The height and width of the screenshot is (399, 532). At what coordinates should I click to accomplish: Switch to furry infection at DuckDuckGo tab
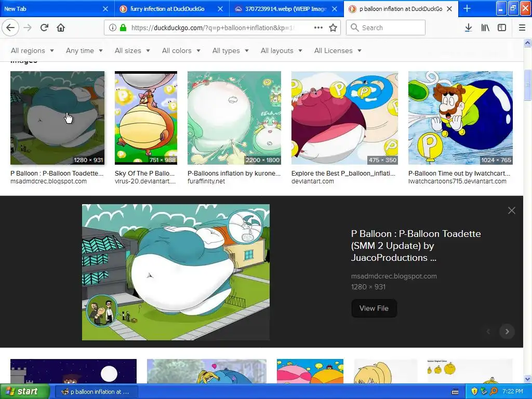[x=171, y=9]
